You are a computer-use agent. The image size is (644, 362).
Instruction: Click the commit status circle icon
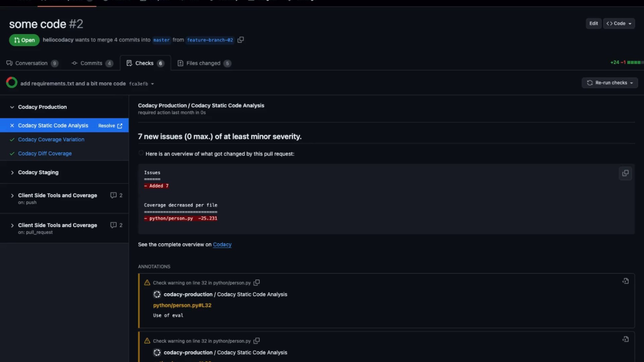(x=12, y=82)
